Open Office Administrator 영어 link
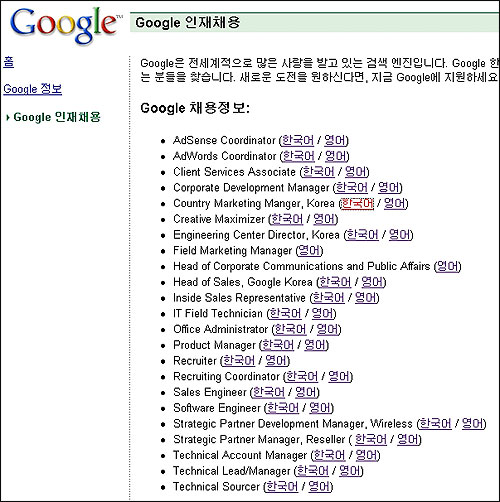Viewport: 500px width, 502px height. (x=327, y=329)
